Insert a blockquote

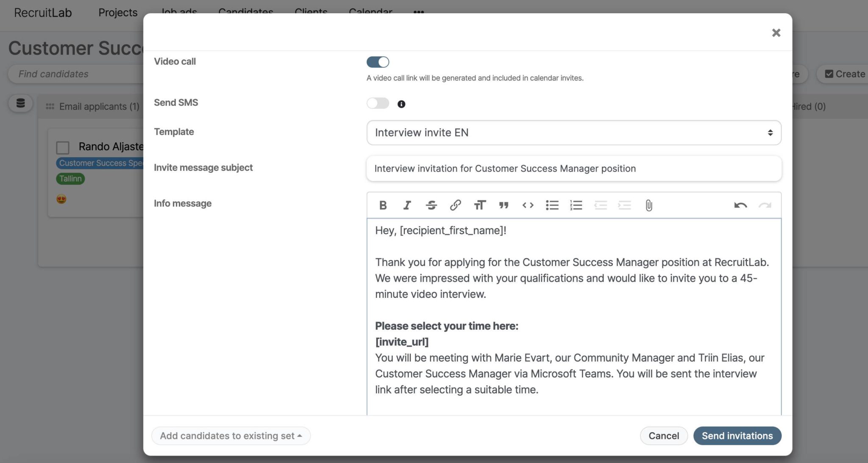pos(504,205)
